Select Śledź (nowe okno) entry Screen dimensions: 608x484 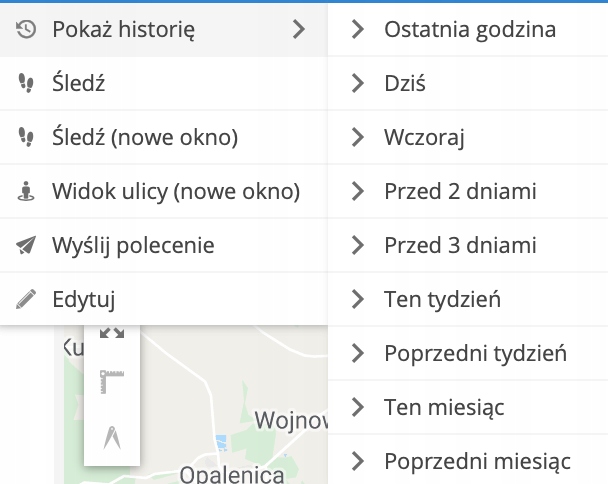tap(164, 137)
